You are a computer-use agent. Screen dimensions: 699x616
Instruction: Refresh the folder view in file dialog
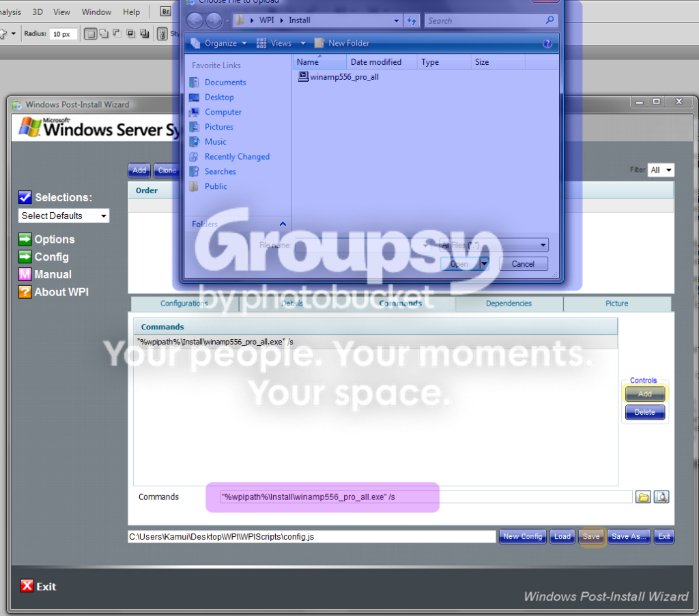coord(412,20)
